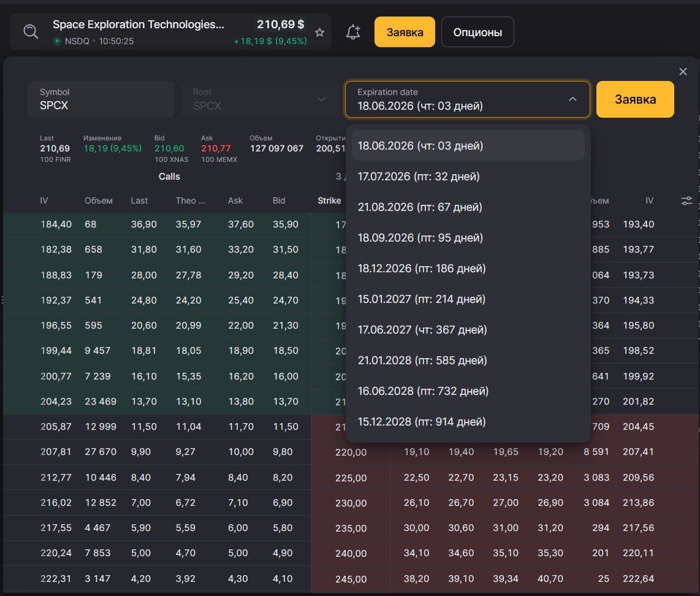This screenshot has width=700, height=596.
Task: Click the calls Bid column header
Action: coord(279,201)
